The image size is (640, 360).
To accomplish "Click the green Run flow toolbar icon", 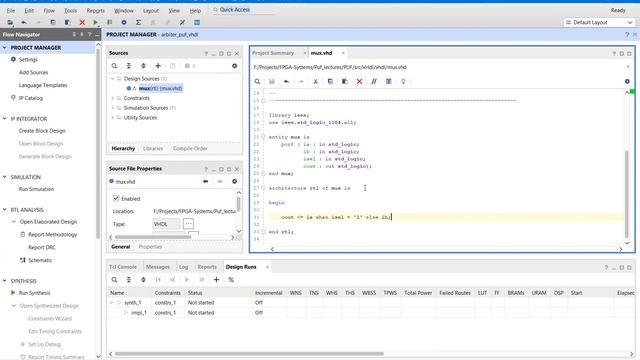I will 95,22.
